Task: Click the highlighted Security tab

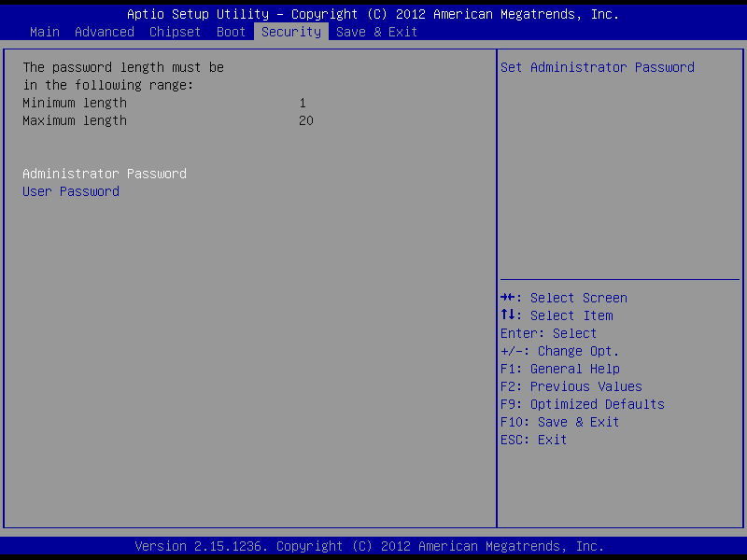Action: coord(291,32)
